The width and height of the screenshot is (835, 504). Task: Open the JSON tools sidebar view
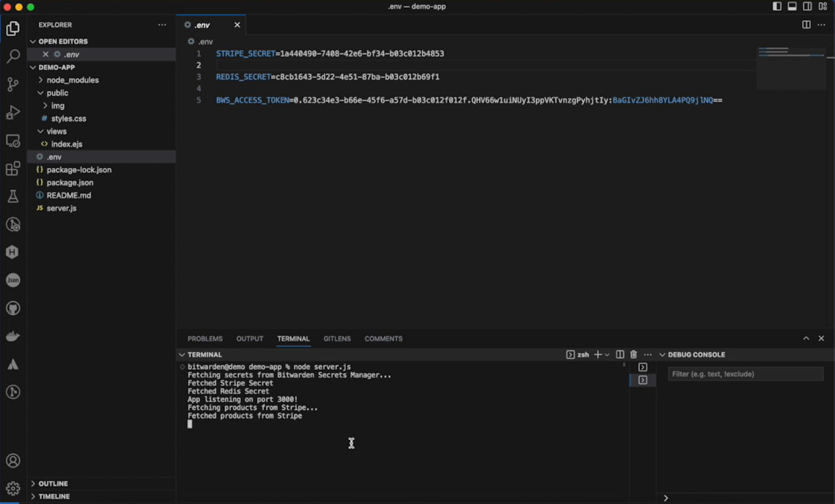13,280
